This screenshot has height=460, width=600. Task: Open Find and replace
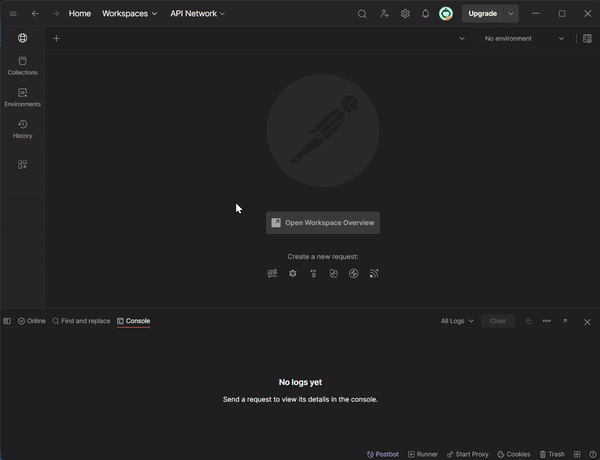pyautogui.click(x=81, y=321)
